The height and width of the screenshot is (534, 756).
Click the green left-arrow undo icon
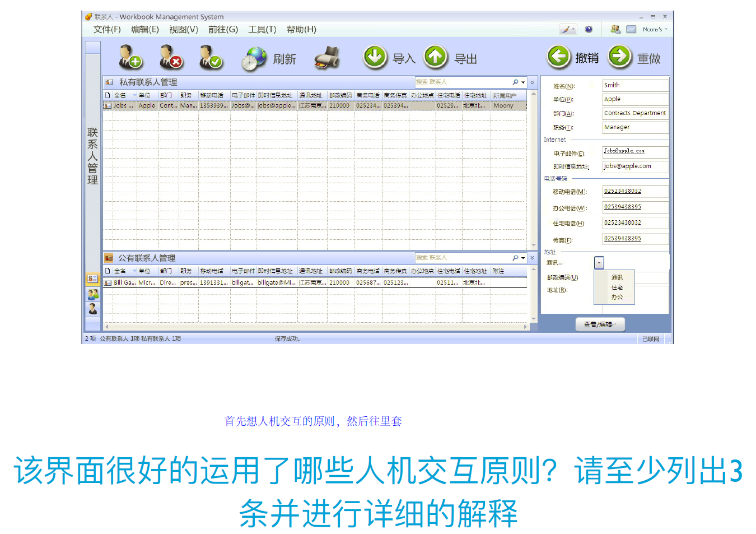click(559, 57)
